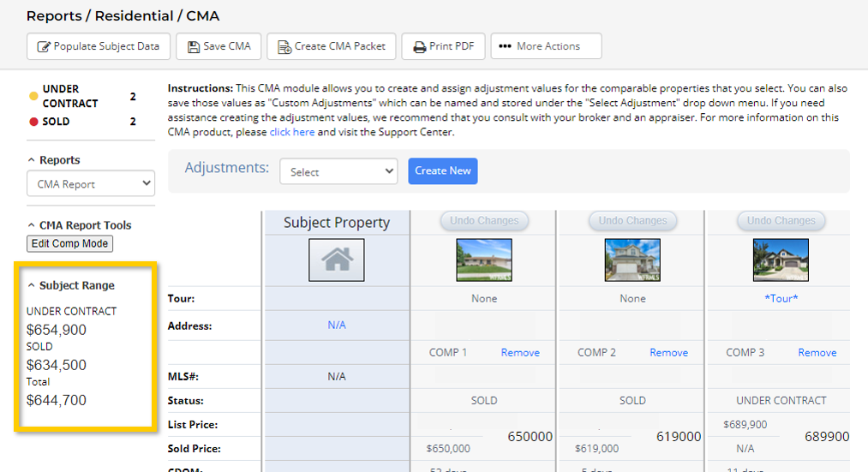This screenshot has height=472, width=868.
Task: Open Create CMA Packet
Action: 332,46
